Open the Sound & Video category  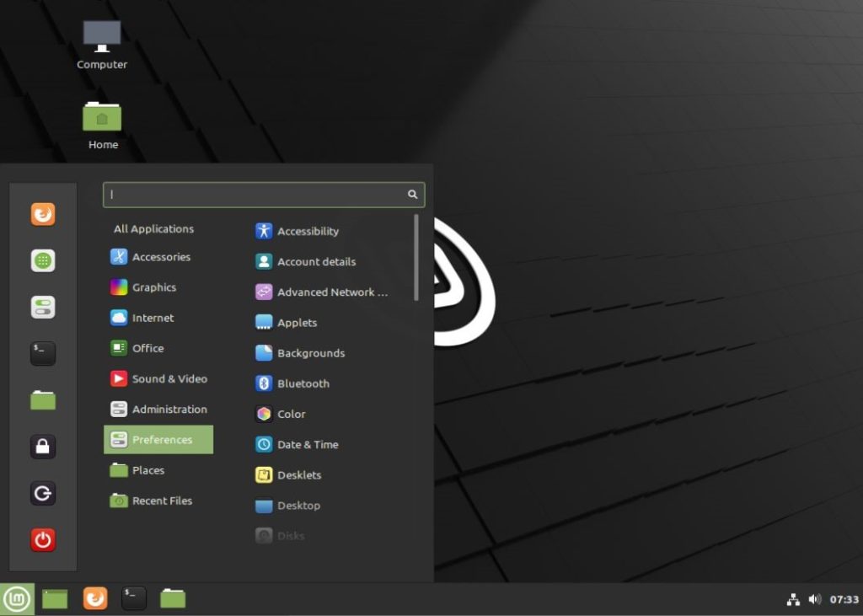click(158, 378)
